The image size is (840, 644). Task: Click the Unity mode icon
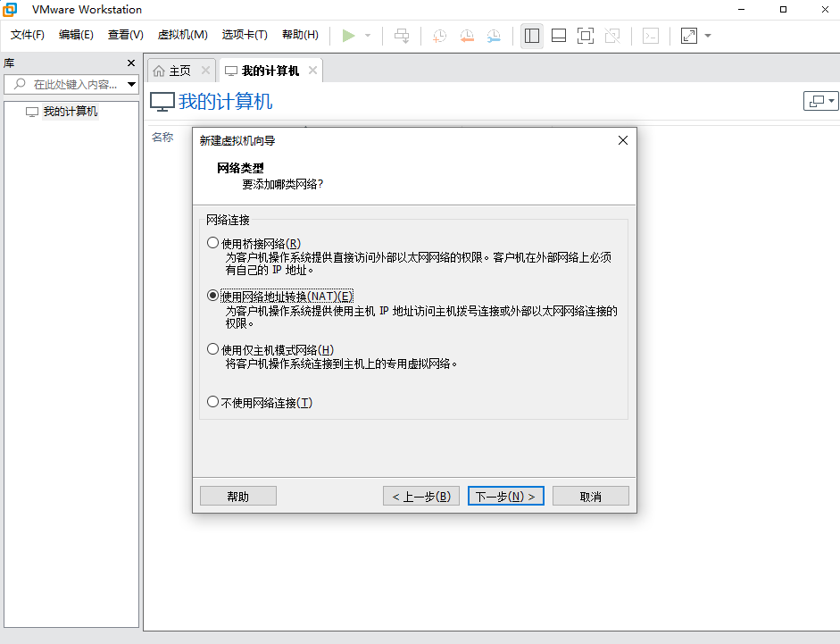pos(612,36)
